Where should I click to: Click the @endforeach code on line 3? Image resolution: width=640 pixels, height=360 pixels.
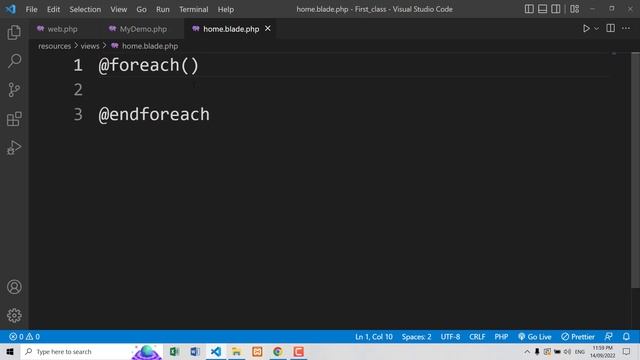coord(154,115)
